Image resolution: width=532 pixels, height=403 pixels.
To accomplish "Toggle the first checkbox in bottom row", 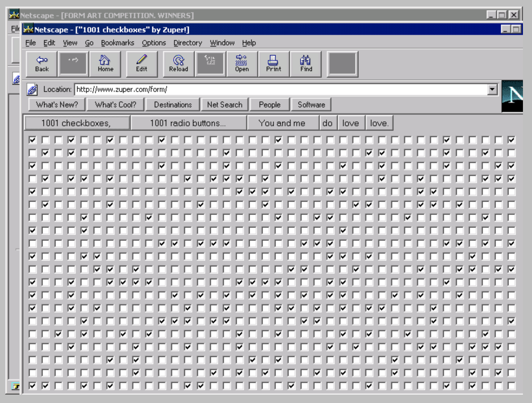I will [x=32, y=386].
